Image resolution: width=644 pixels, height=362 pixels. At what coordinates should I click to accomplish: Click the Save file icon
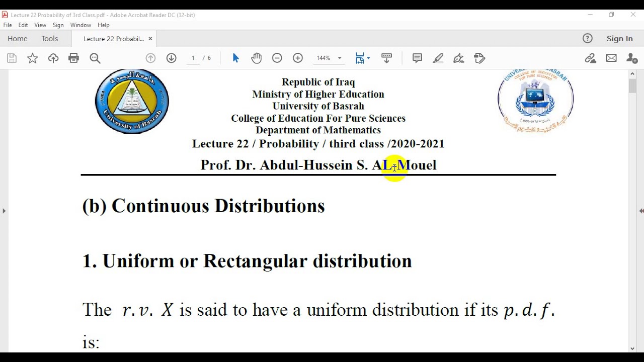pos(12,58)
